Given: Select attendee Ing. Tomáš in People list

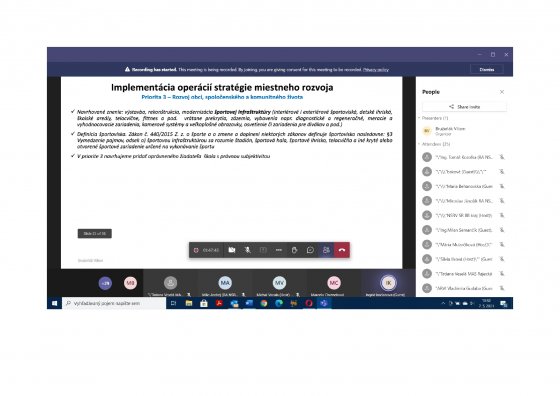Looking at the screenshot, I should (x=464, y=157).
